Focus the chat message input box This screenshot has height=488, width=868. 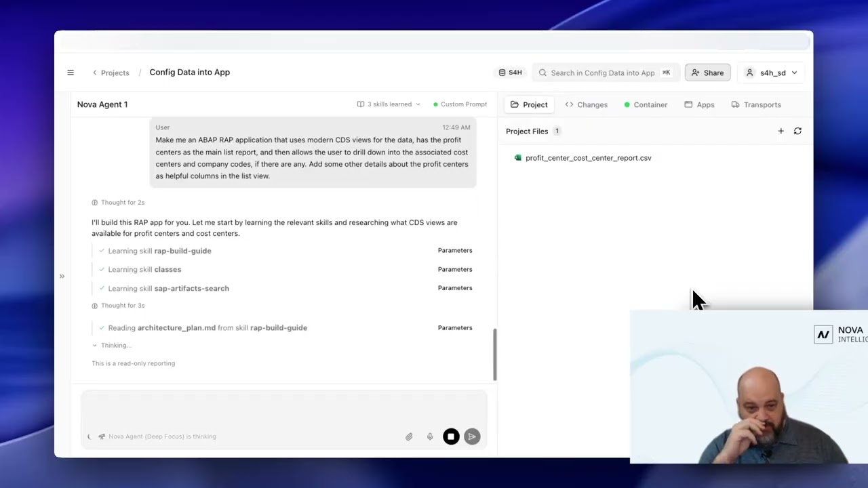pyautogui.click(x=283, y=409)
